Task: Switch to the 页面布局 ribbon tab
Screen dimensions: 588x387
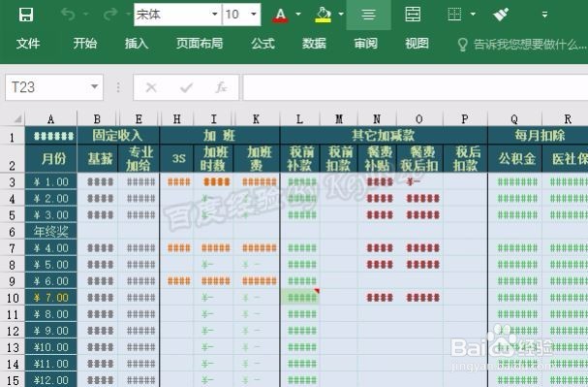Action: (200, 44)
